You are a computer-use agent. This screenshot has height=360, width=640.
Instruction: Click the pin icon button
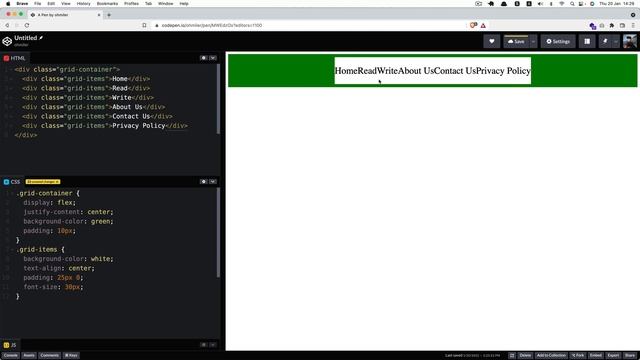pyautogui.click(x=605, y=41)
